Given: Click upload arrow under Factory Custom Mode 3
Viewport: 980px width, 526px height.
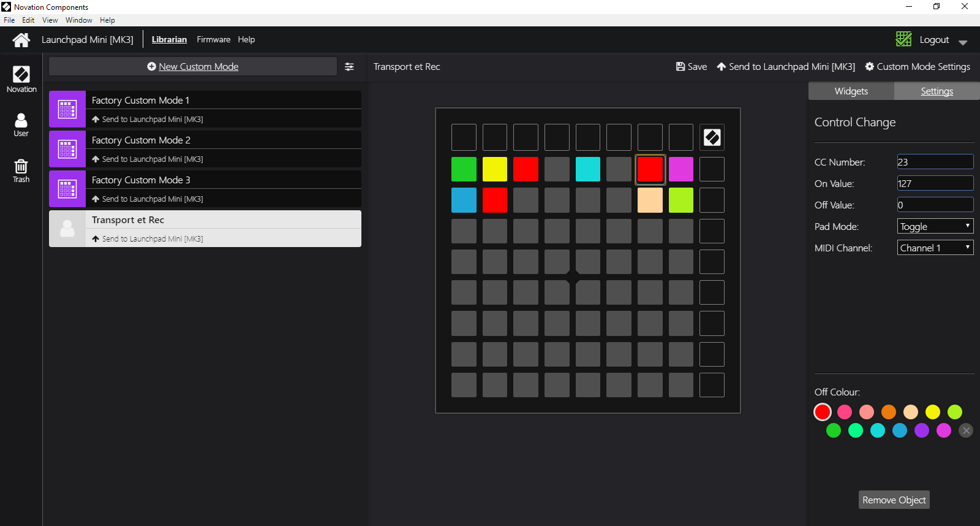Looking at the screenshot, I should tap(96, 199).
